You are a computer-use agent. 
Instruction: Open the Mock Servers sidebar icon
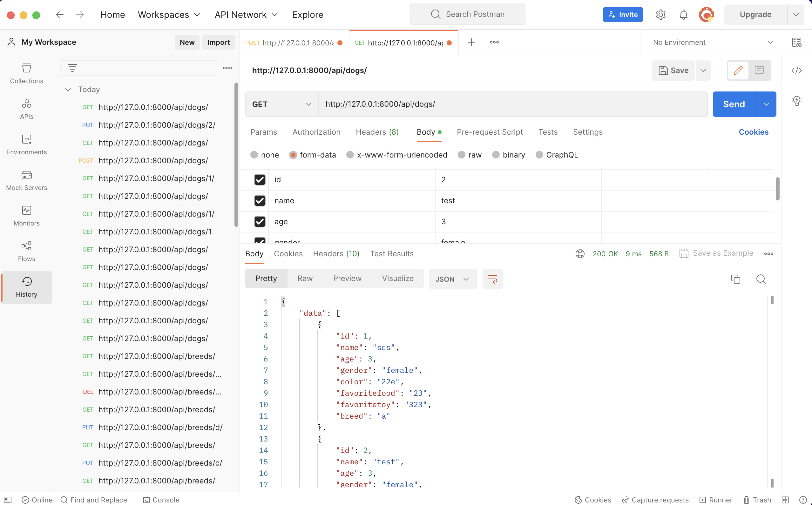(26, 180)
